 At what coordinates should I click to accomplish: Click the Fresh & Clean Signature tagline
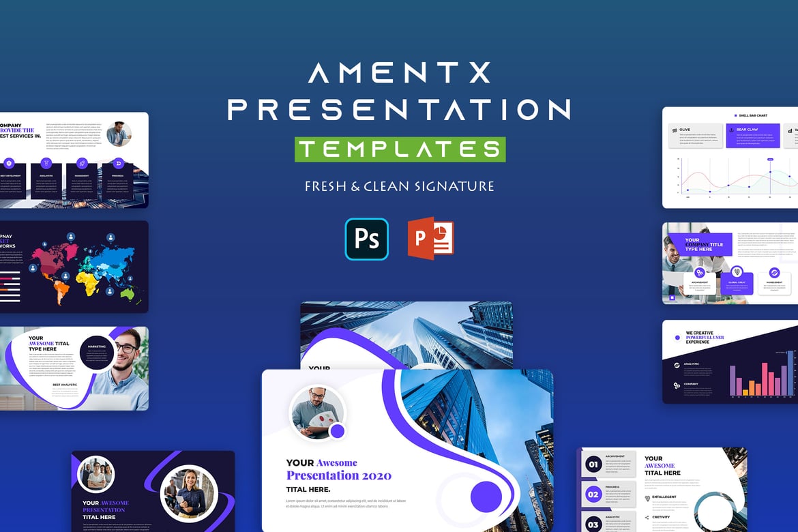point(400,186)
